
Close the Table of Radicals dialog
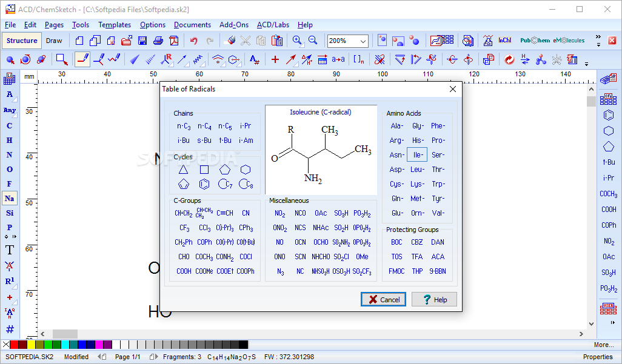[x=453, y=89]
